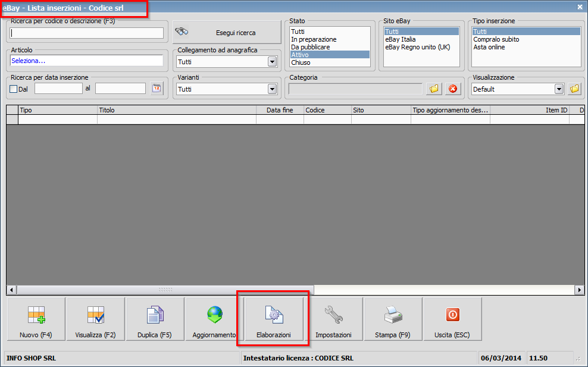This screenshot has width=588, height=367.
Task: Select Compralo subito listing type
Action: tap(526, 39)
